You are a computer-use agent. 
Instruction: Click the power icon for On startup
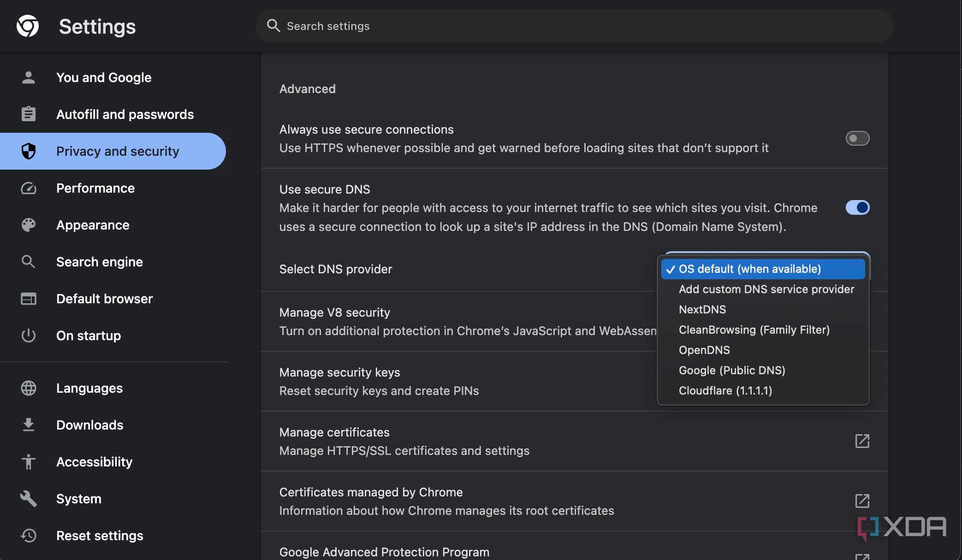pos(29,336)
